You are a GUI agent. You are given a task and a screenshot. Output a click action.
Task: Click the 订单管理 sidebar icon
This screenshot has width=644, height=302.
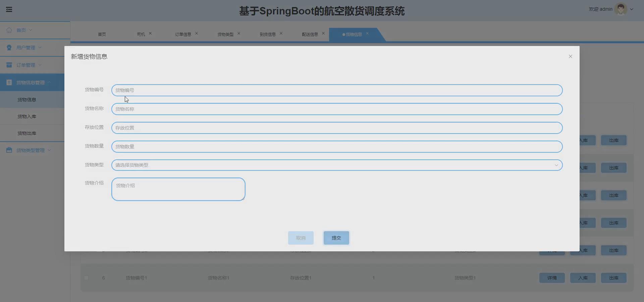9,65
